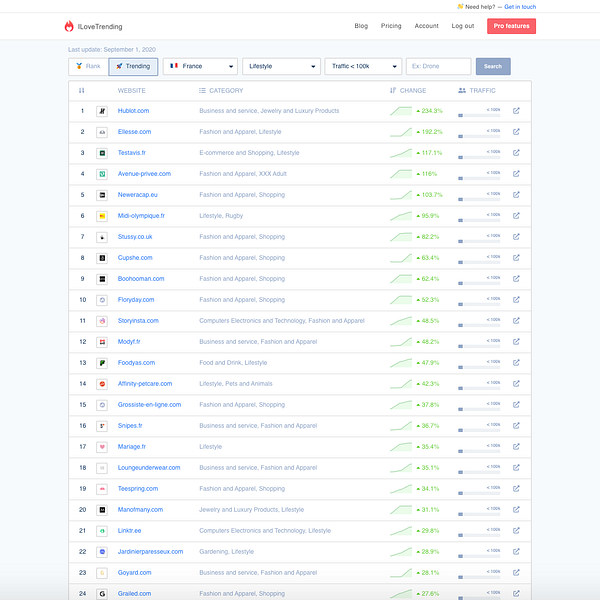This screenshot has height=600, width=600.
Task: Open the Snipes.fr link
Action: click(x=130, y=426)
